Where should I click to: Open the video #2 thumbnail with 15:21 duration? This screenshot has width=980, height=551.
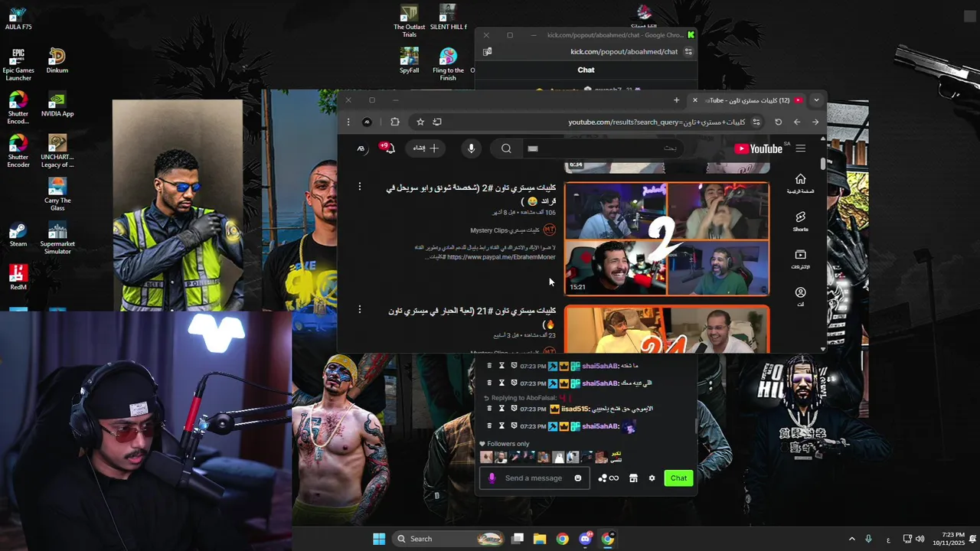click(x=667, y=239)
